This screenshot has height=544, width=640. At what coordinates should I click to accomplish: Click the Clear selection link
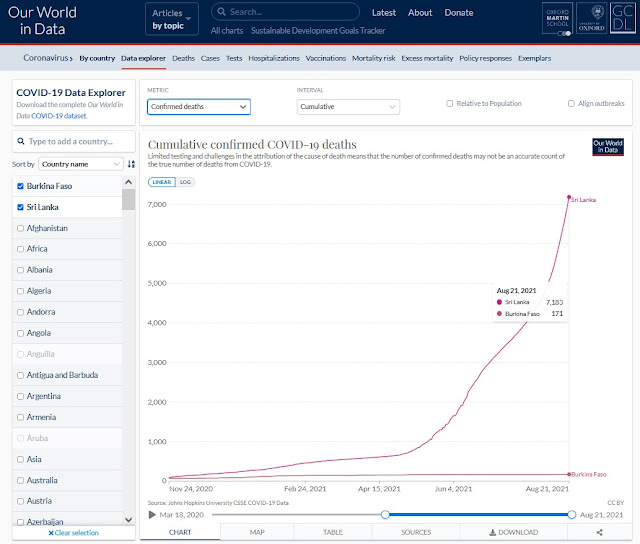tap(74, 532)
